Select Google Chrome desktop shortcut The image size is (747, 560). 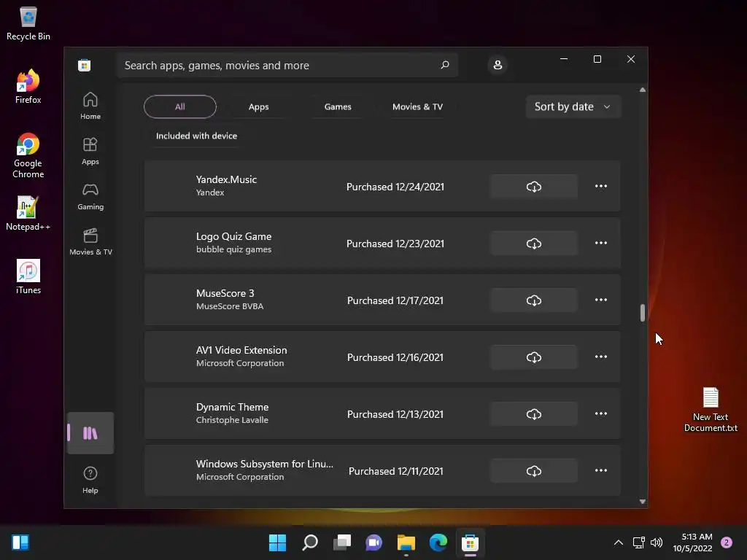(x=28, y=156)
